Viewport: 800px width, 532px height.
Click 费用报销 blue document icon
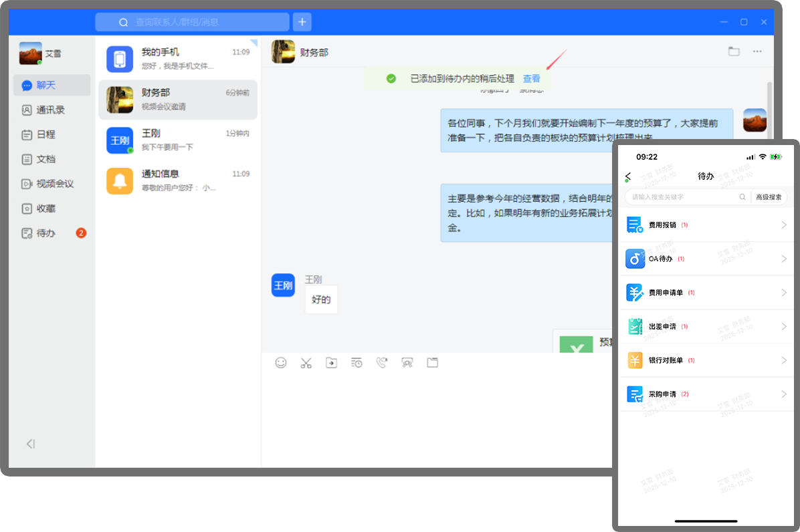[635, 225]
